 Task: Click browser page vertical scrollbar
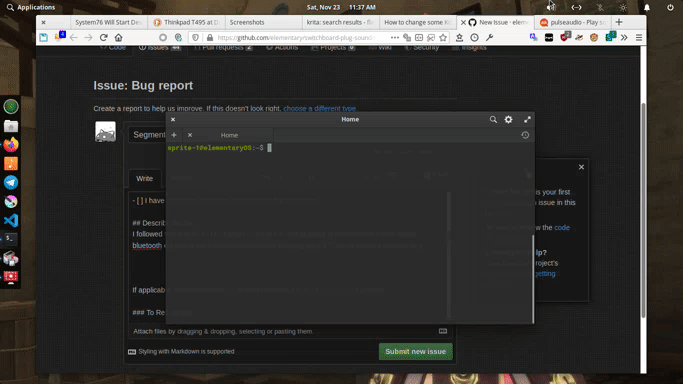[x=643, y=209]
